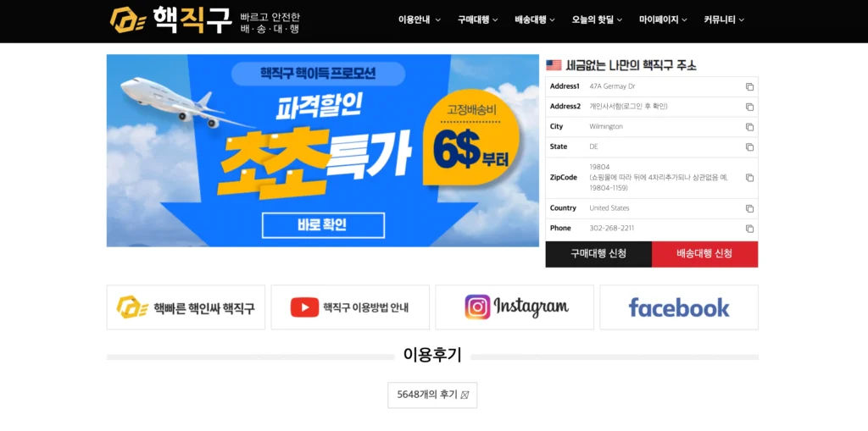Open the 핵빠른 핵인싸 핵직구 banner

click(x=186, y=307)
